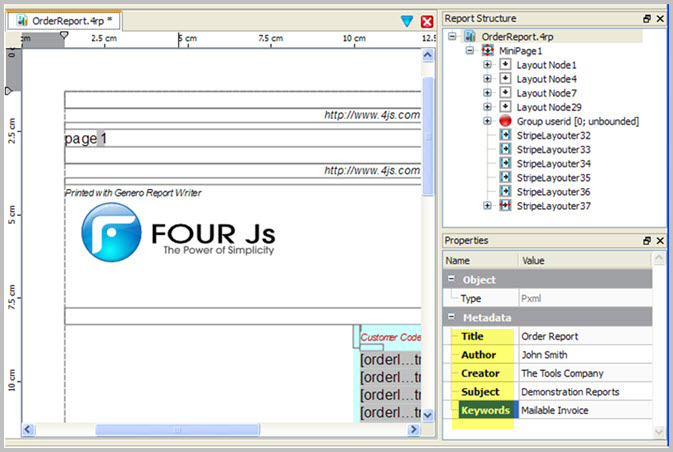Collapse the Object property section
This screenshot has width=673, height=452.
451,280
